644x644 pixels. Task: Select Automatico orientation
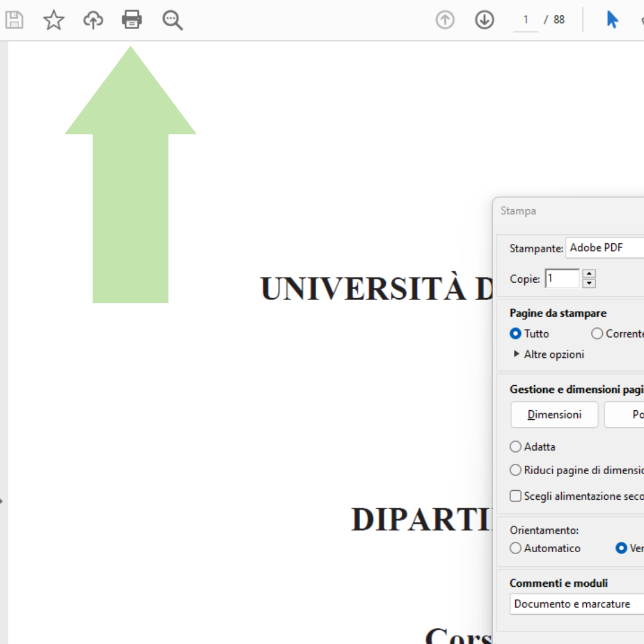(515, 548)
